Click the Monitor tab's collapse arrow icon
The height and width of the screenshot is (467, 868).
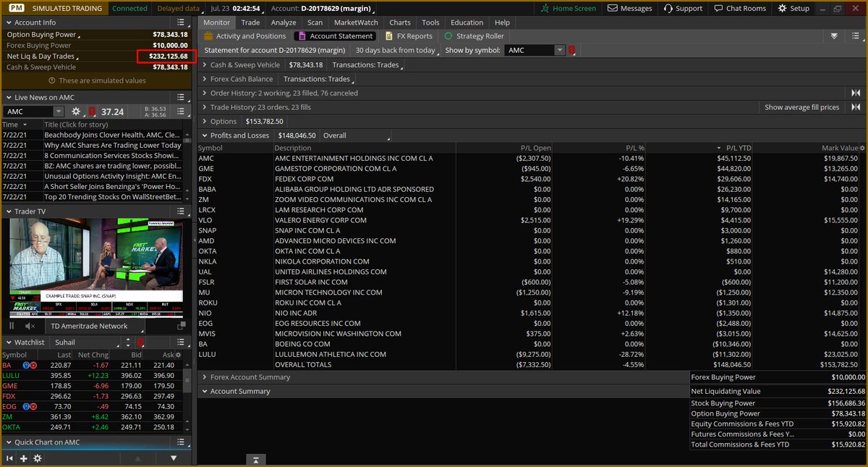pyautogui.click(x=834, y=36)
